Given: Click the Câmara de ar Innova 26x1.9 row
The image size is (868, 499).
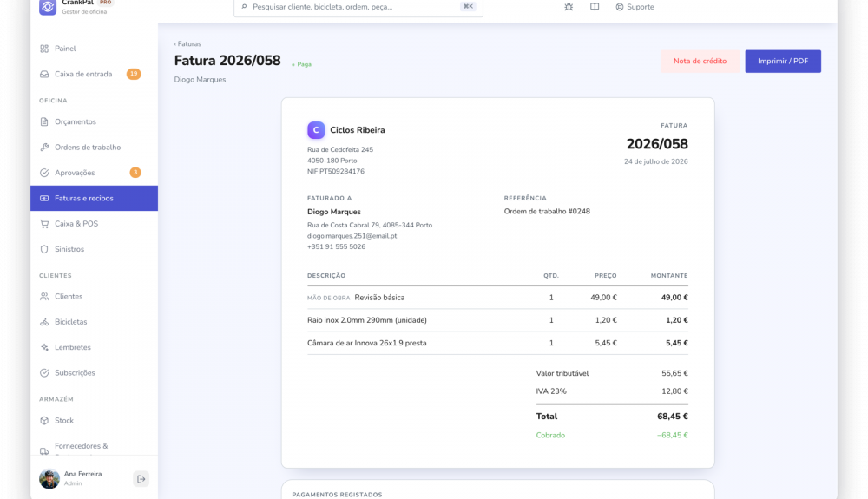Looking at the screenshot, I should click(497, 343).
